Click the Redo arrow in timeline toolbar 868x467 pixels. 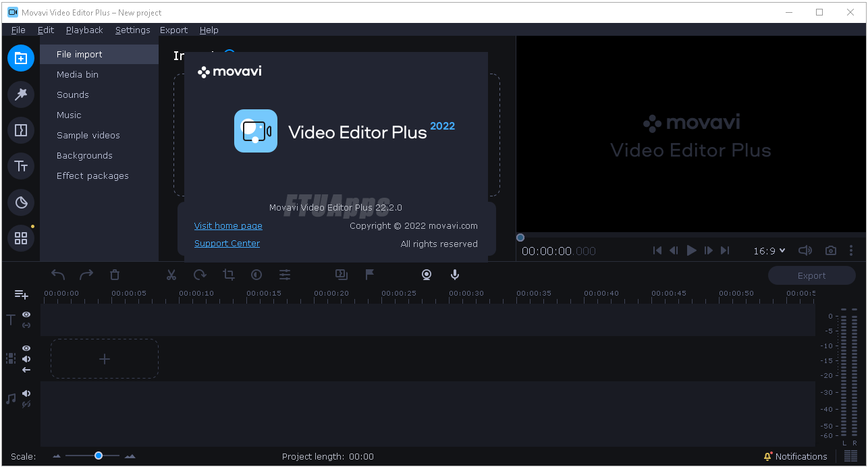click(86, 275)
